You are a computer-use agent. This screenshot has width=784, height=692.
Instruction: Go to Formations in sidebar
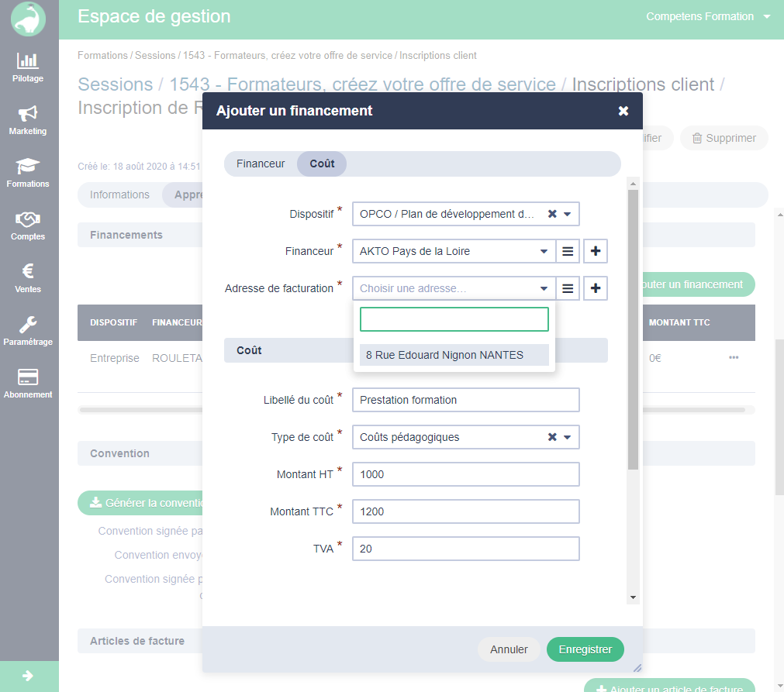pos(28,172)
